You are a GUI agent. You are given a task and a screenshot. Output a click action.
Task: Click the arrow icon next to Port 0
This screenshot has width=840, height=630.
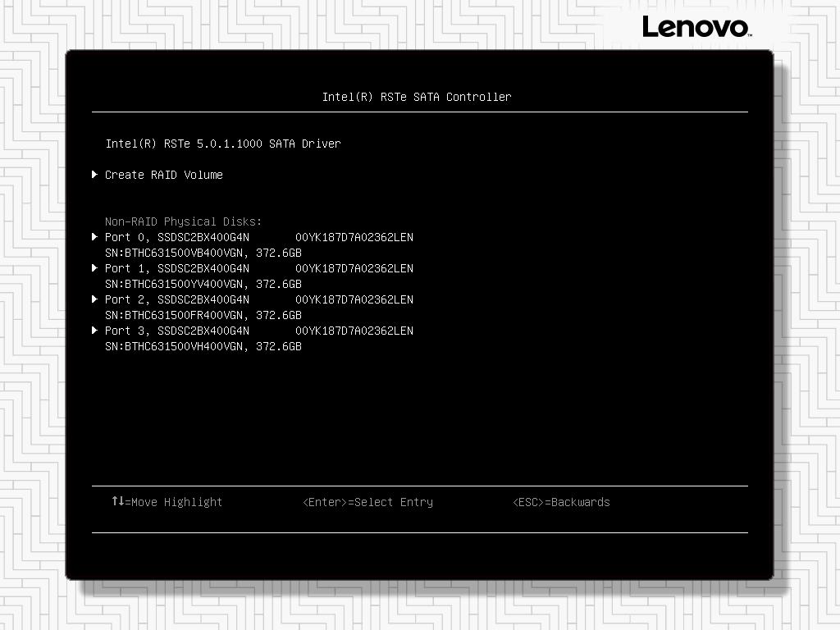pyautogui.click(x=95, y=237)
